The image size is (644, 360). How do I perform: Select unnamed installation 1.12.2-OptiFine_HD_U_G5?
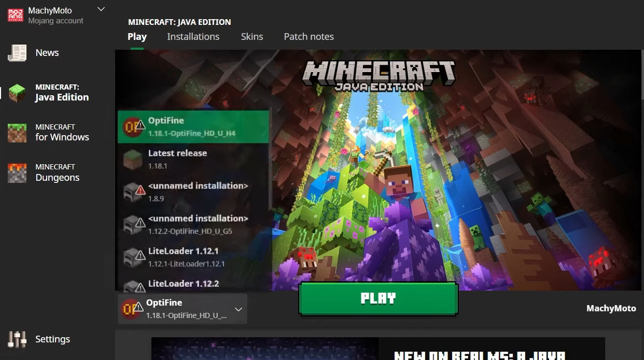(x=198, y=224)
